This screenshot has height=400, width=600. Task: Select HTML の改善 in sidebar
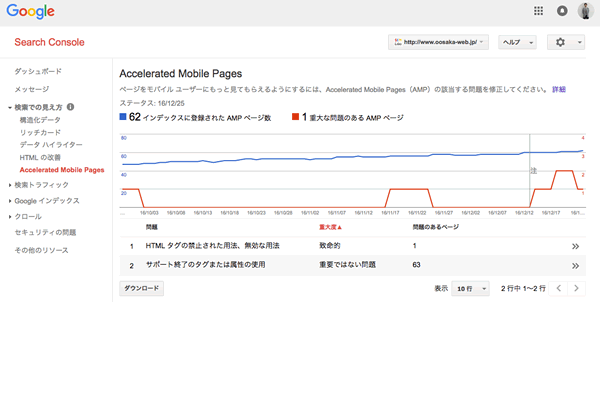(40, 157)
